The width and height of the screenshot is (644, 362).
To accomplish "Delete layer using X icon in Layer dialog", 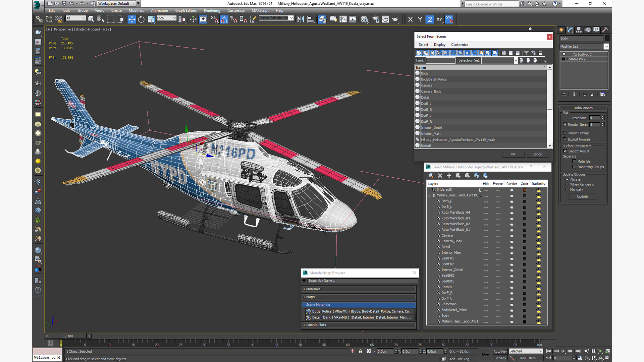I will tap(440, 176).
